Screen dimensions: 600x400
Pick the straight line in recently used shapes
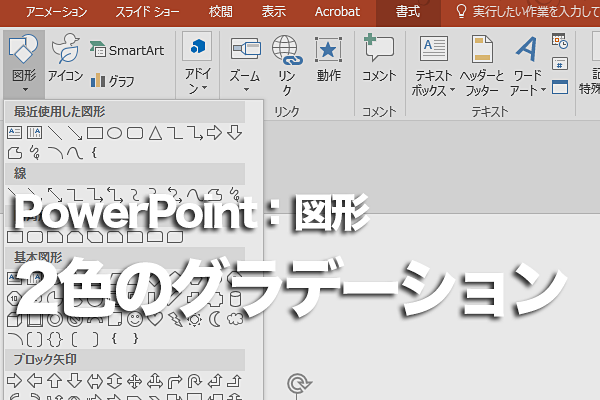pyautogui.click(x=55, y=133)
